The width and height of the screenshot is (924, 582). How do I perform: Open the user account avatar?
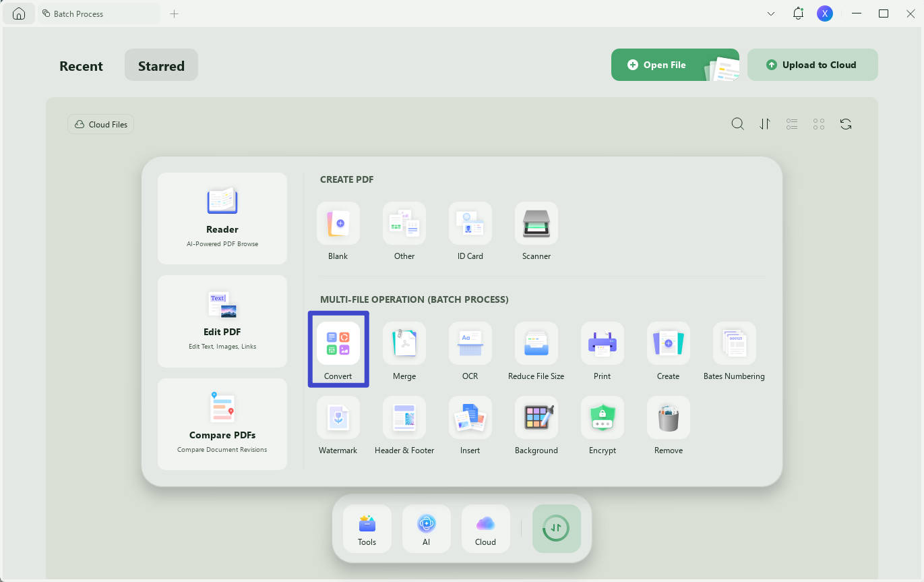pos(824,13)
